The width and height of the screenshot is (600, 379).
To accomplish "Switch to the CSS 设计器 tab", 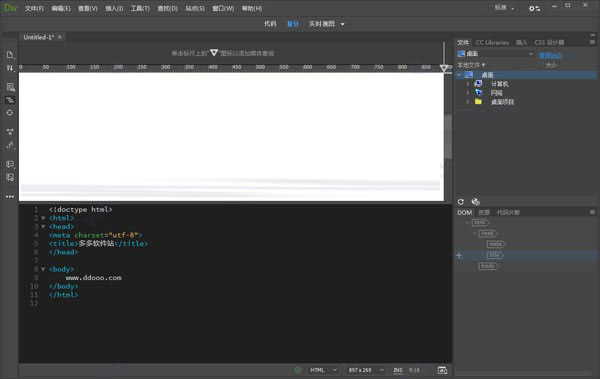I will [x=549, y=42].
